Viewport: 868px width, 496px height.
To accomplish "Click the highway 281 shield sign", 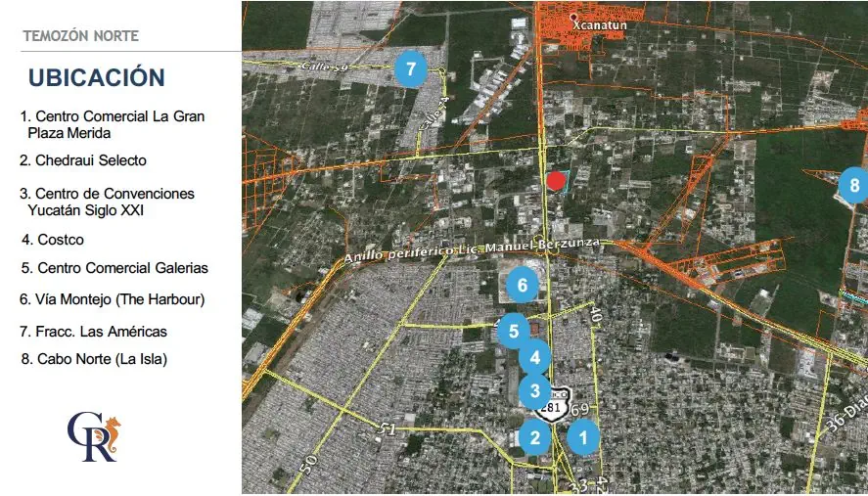I will click(554, 407).
